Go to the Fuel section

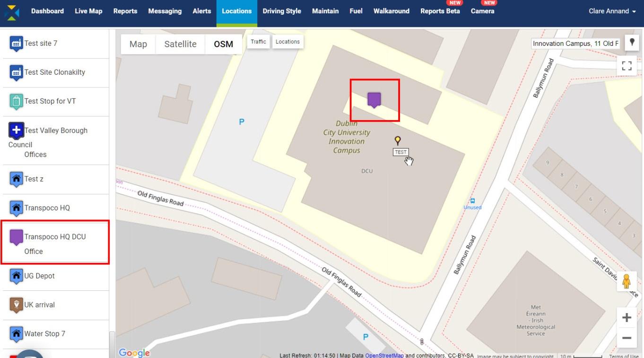pos(356,11)
